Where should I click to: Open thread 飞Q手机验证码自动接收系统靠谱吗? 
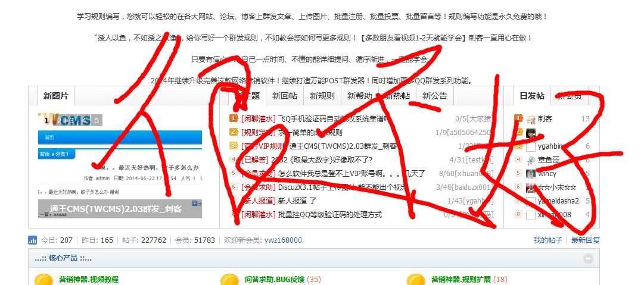[332, 119]
